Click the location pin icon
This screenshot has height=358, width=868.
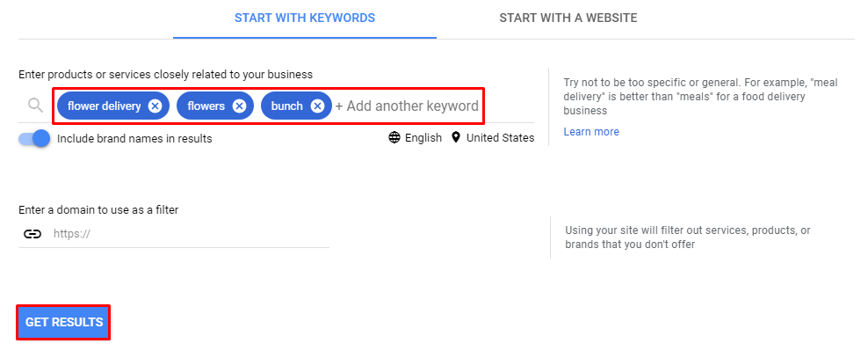click(x=456, y=137)
